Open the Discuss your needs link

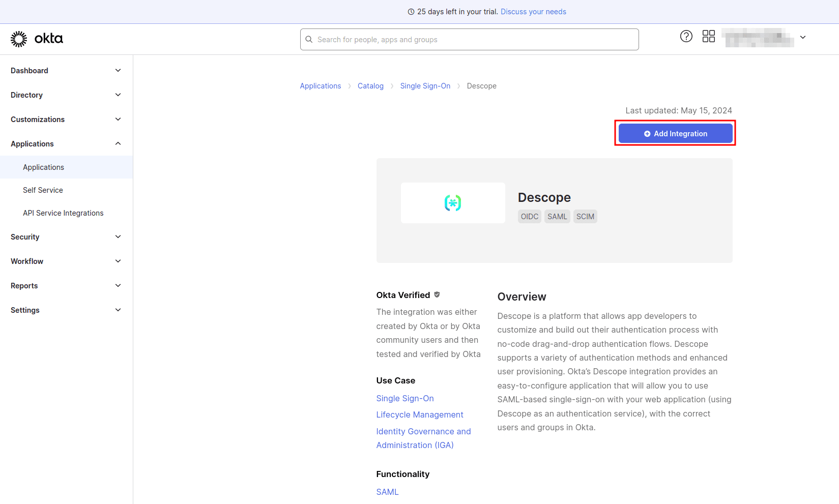click(x=533, y=11)
